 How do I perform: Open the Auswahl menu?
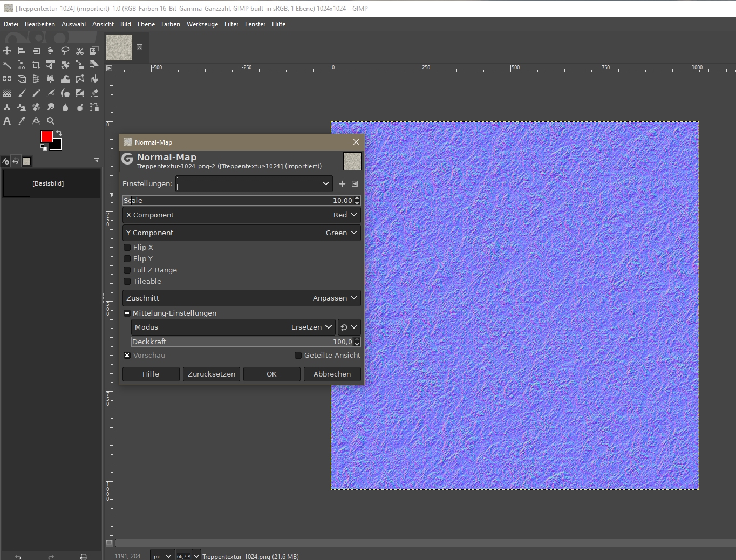73,24
